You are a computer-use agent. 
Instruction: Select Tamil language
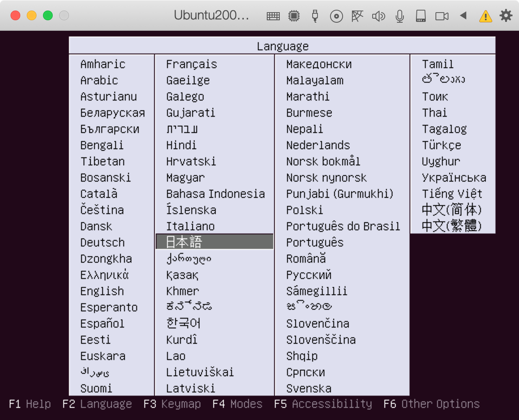tap(438, 64)
